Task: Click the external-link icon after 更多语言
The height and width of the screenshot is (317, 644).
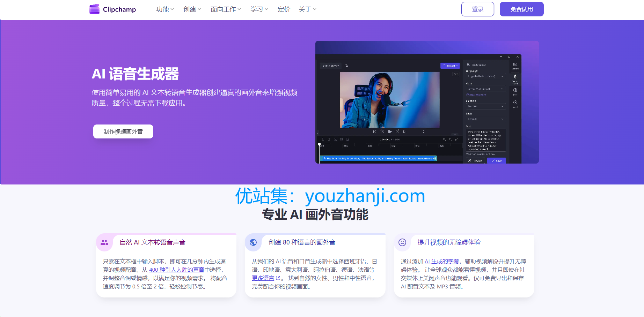Action: tap(278, 278)
